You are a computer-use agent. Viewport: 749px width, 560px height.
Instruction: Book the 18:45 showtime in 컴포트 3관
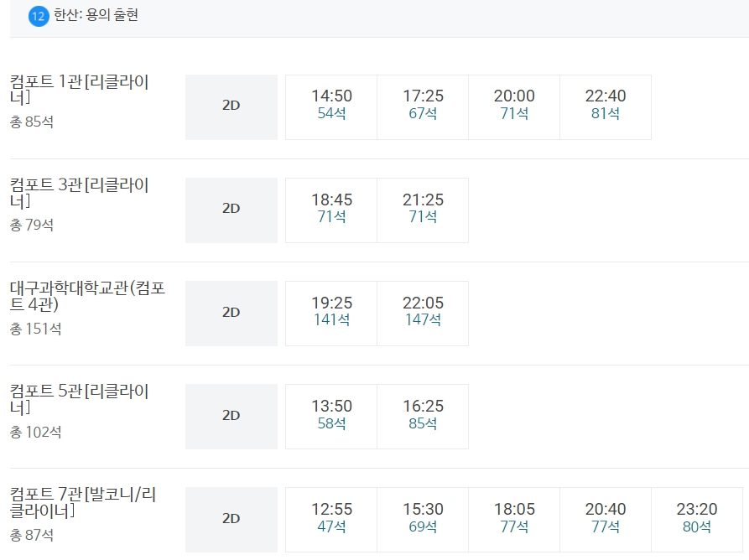330,210
